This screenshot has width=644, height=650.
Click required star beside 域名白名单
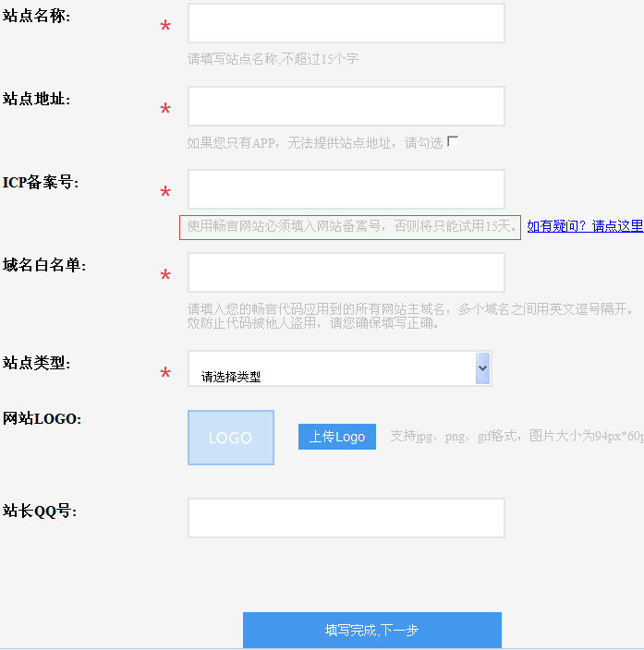(165, 277)
